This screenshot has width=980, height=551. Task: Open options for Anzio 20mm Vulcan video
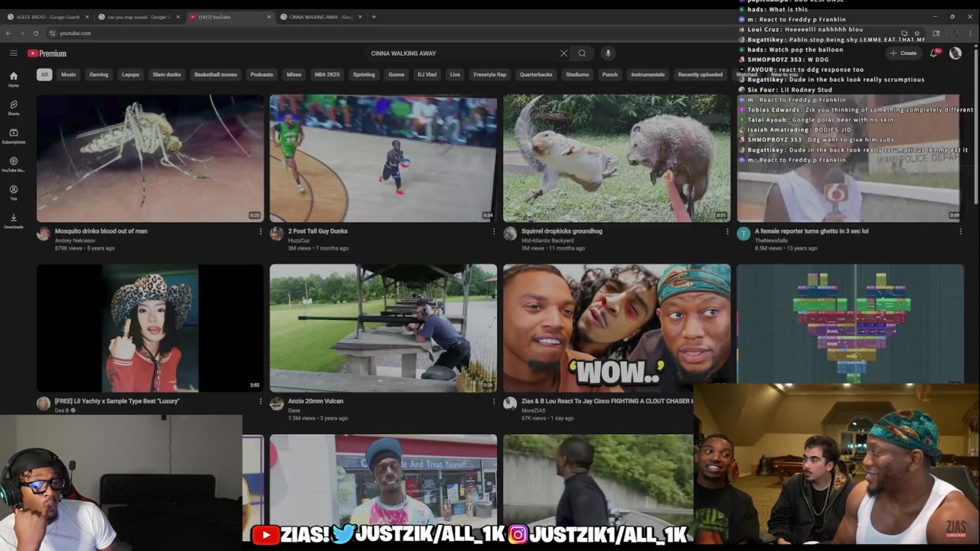point(493,401)
